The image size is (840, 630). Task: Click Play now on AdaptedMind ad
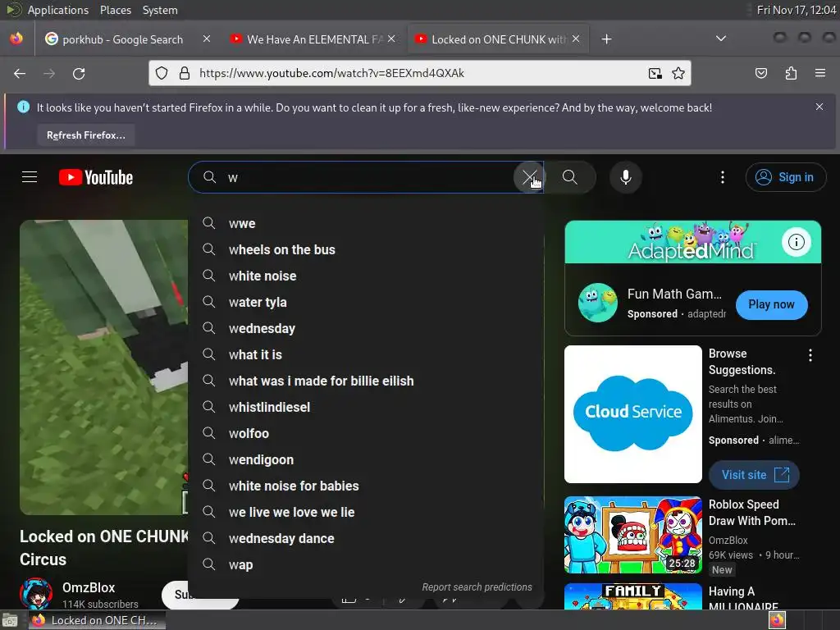771,305
